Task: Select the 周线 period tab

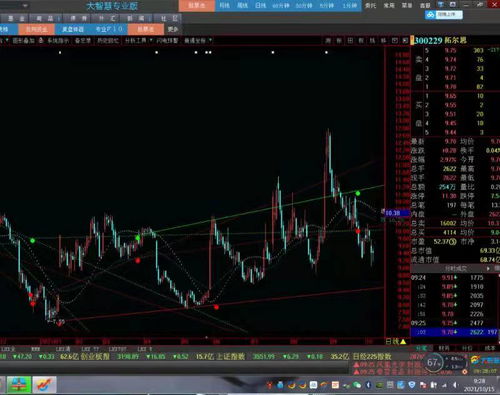Action: click(x=242, y=5)
